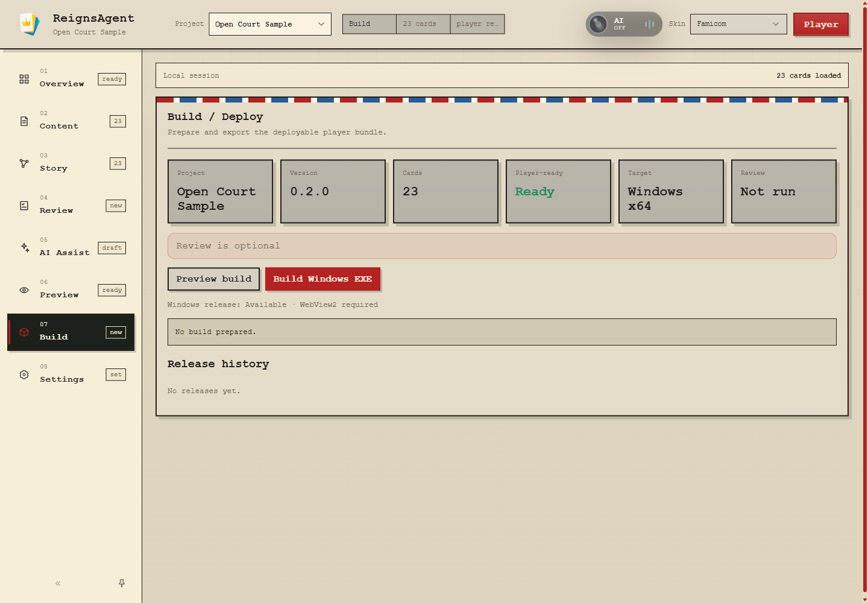Click the No releases yet text
868x603 pixels.
[x=204, y=391]
